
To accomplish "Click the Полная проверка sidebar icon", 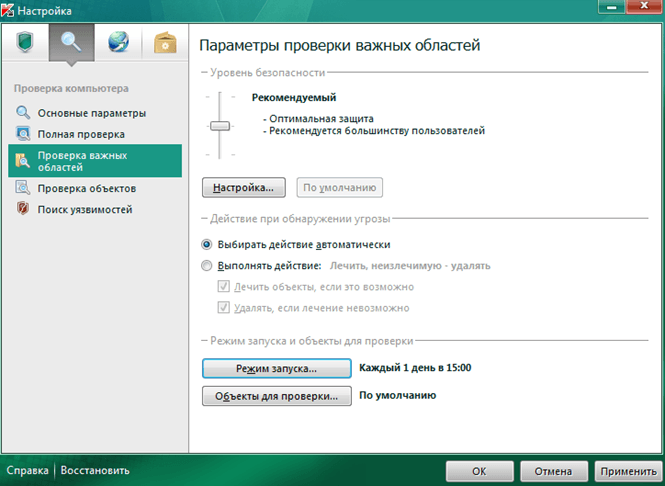I will (x=23, y=134).
